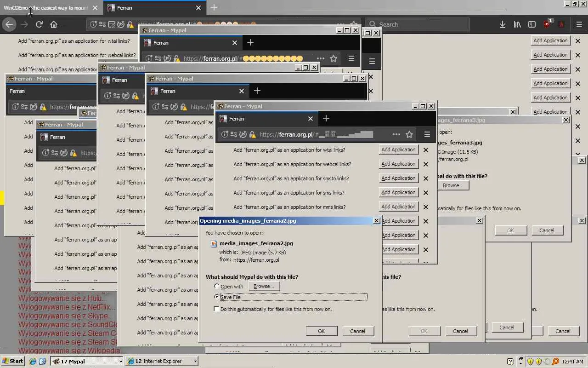Click the 'Wylogowywanie się z Hulu' text
The image size is (588, 368).
click(62, 299)
